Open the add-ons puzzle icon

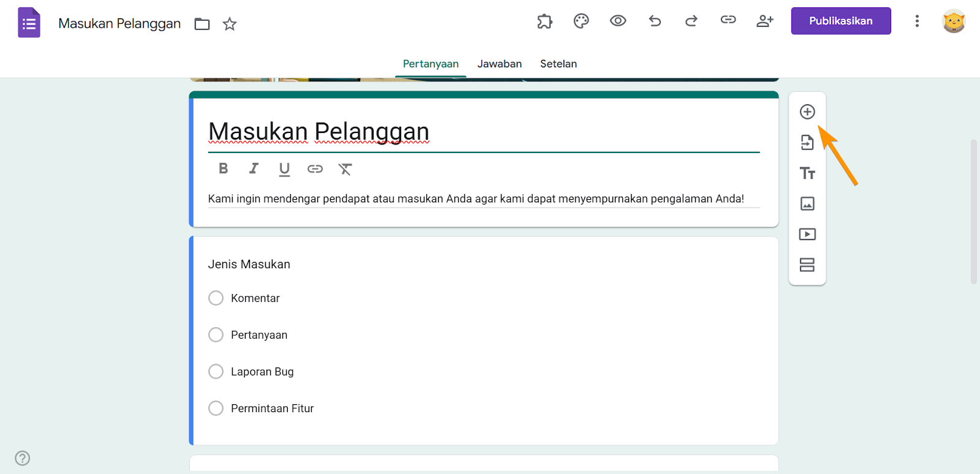click(x=545, y=21)
